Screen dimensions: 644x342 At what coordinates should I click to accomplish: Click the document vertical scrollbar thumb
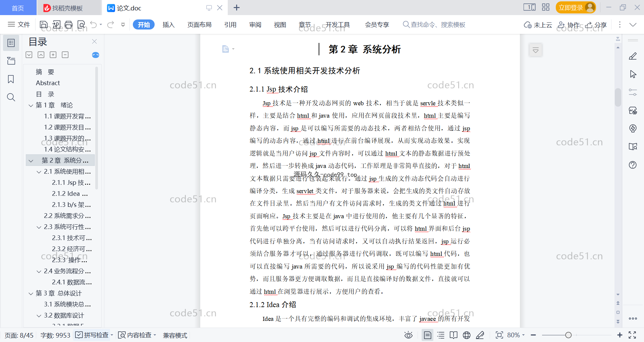(618, 97)
